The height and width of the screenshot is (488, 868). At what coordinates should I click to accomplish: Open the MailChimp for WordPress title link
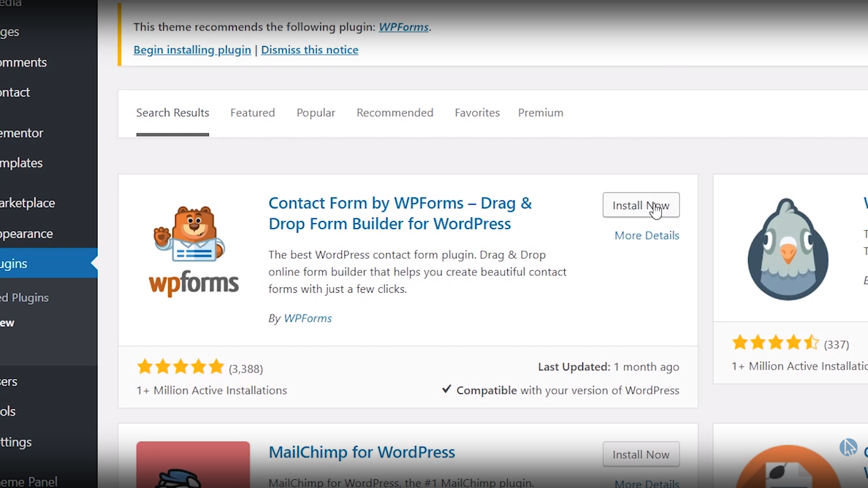tap(362, 452)
